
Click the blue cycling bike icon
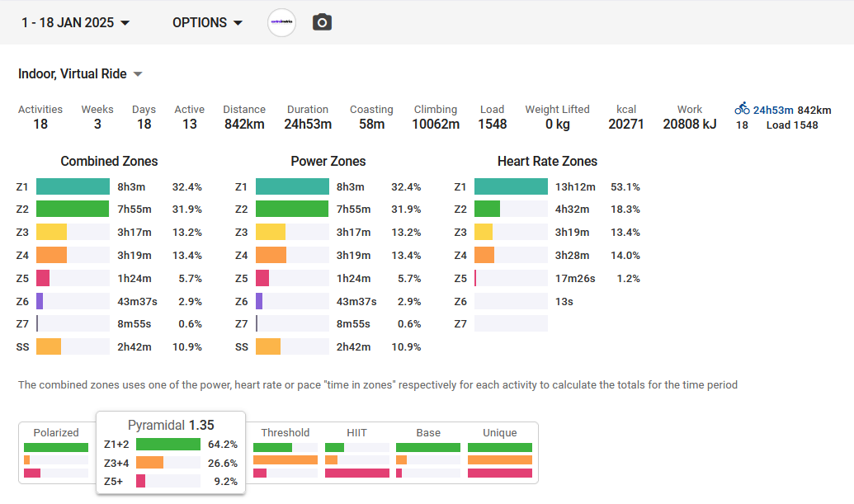tap(742, 108)
